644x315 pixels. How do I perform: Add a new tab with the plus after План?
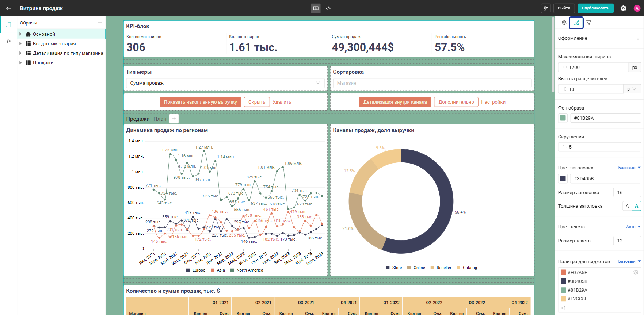click(174, 119)
